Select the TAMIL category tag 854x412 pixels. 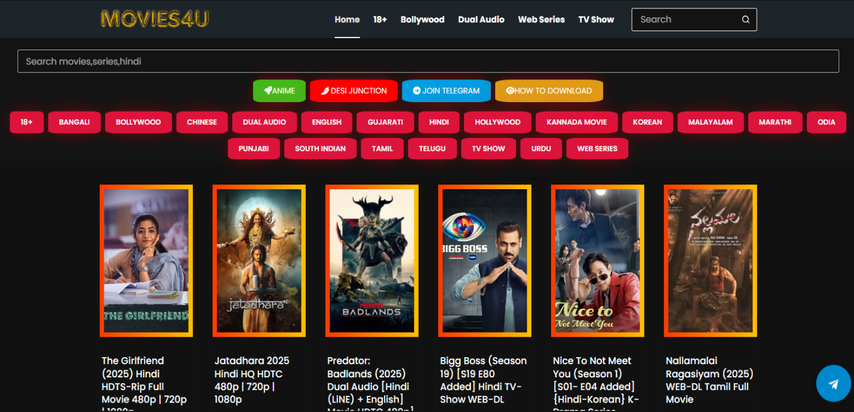pyautogui.click(x=382, y=148)
